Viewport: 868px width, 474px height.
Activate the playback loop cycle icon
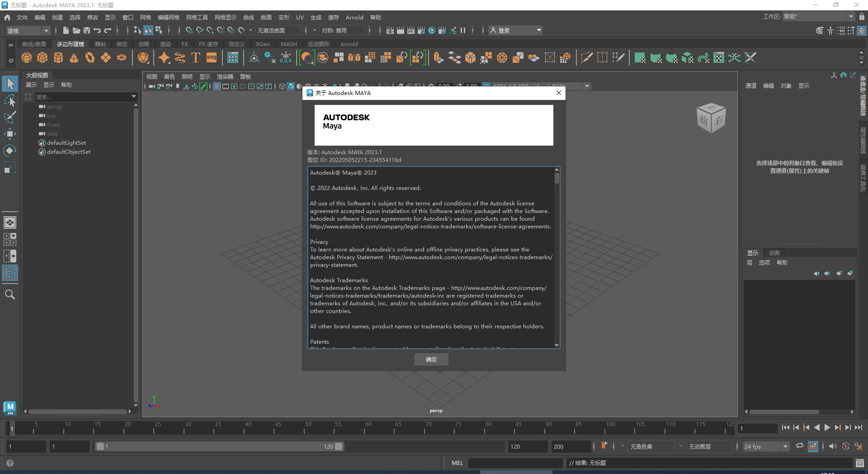point(799,446)
